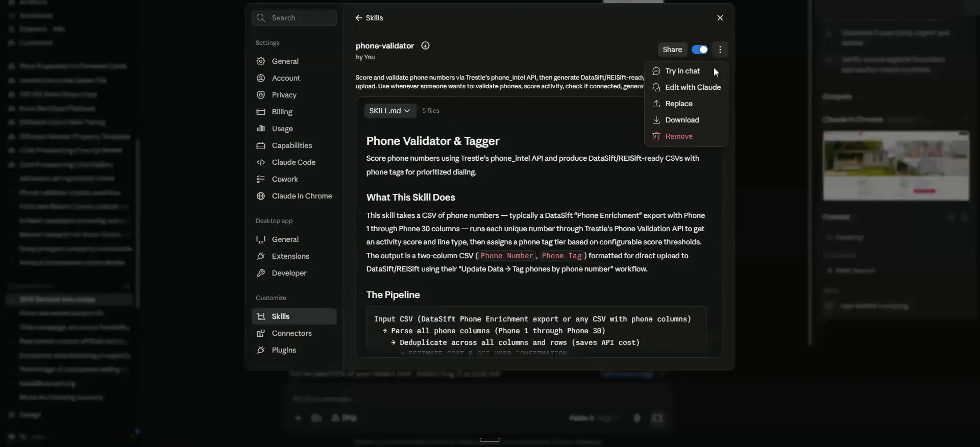This screenshot has height=447, width=980.
Task: Click the search field in settings
Action: [x=294, y=18]
